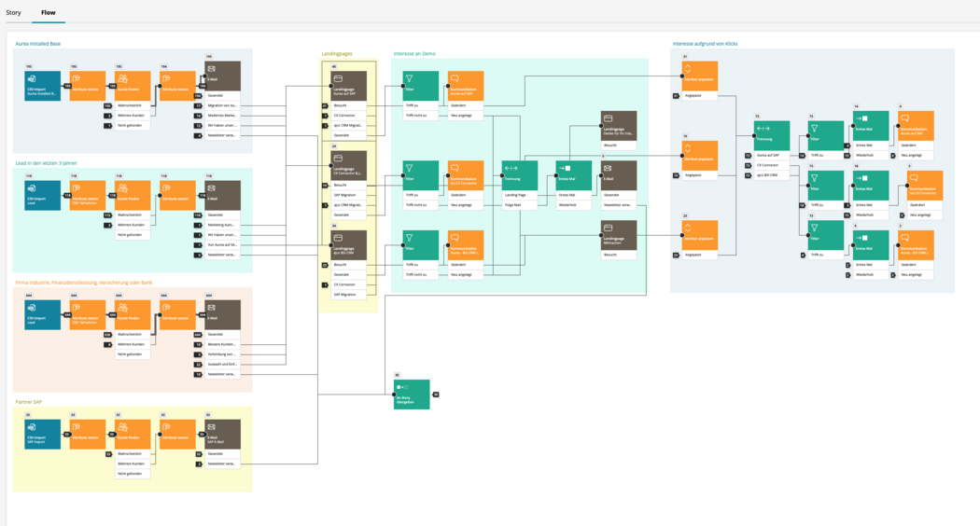This screenshot has width=980, height=526.
Task: Switch to the Story tab
Action: click(14, 12)
